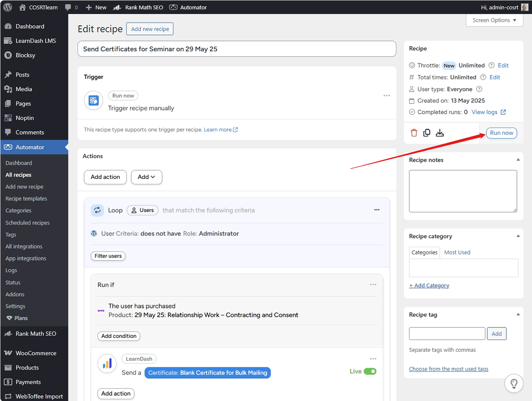Open the lightbulb help icon
Image resolution: width=532 pixels, height=401 pixels.
point(514,383)
